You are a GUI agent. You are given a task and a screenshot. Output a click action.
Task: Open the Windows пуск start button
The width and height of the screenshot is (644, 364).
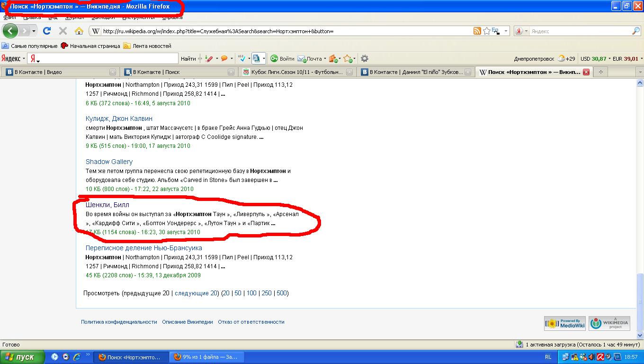tap(22, 357)
